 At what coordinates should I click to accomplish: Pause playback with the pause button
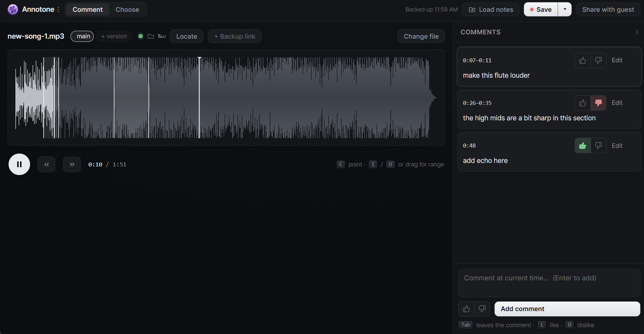19,164
